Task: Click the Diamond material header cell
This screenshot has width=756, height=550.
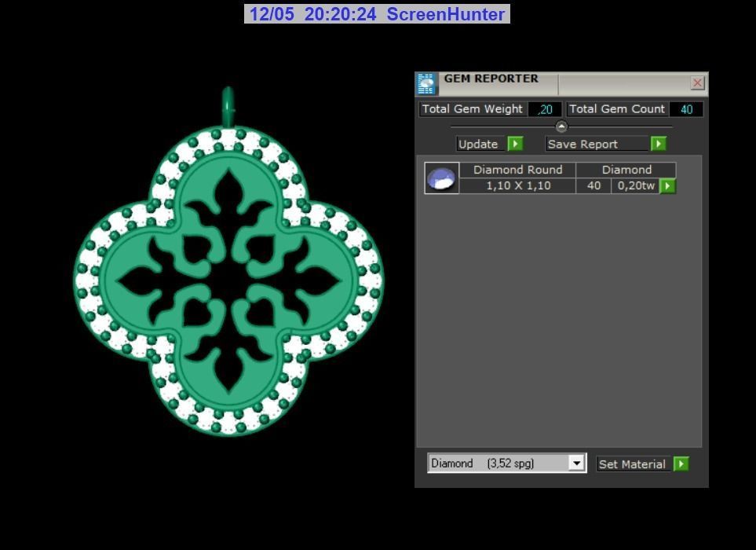Action: pos(626,170)
